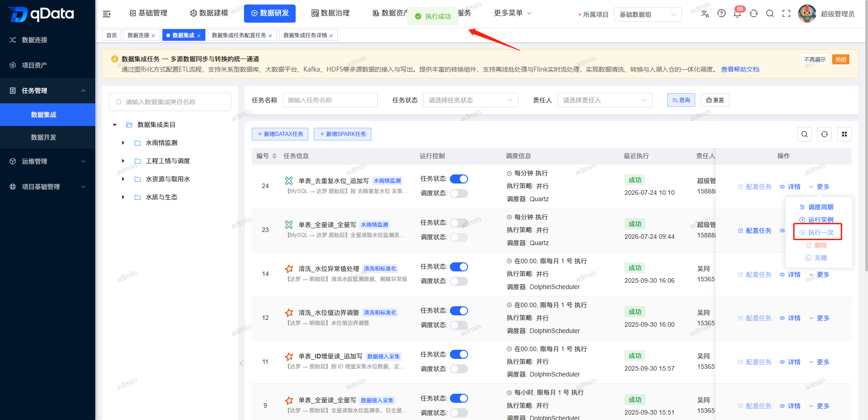Expand 水资源与取用水 tree folder

123,179
